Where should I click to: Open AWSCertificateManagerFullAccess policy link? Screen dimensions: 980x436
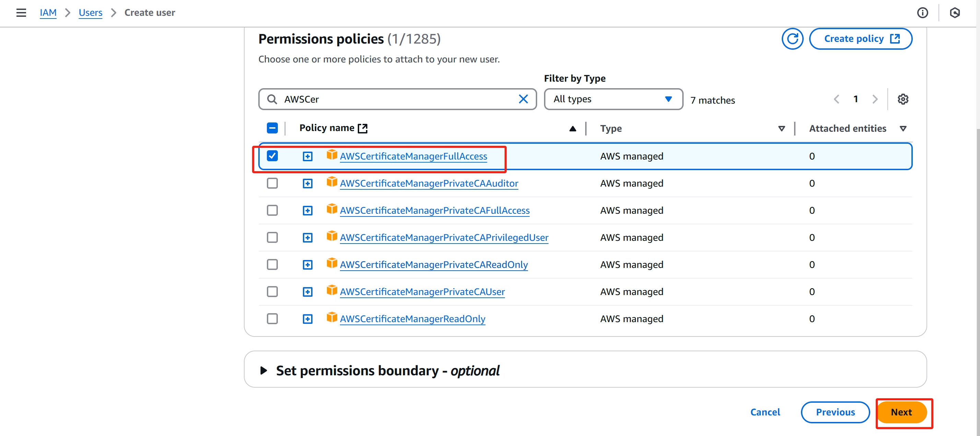414,156
